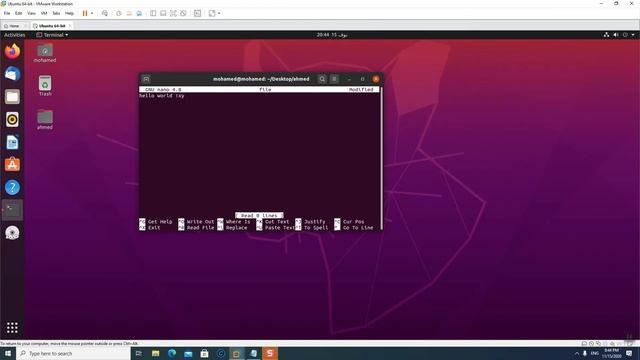Screen dimensions: 640x360
Task: Open Task View on the Windows taskbar
Action: coord(138,353)
